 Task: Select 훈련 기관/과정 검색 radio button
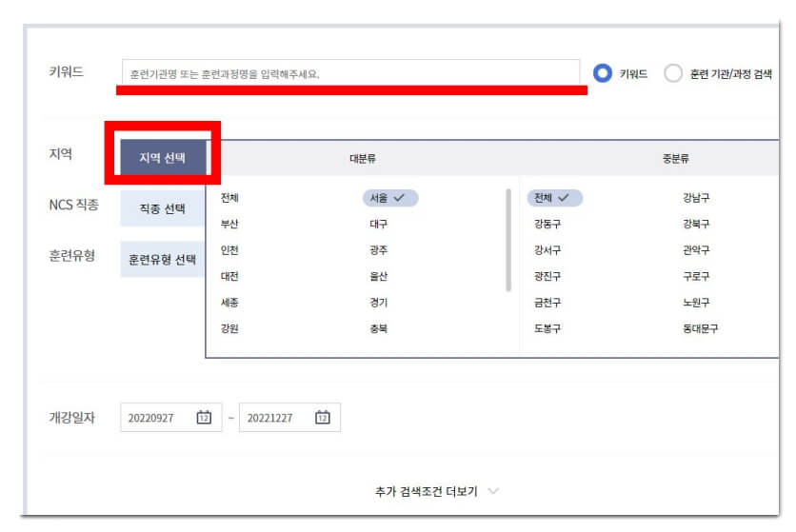coord(673,73)
